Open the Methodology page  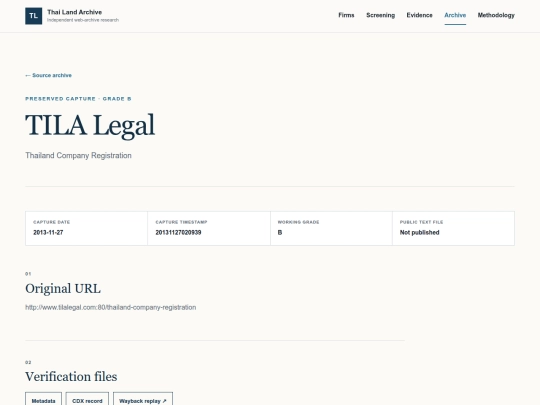[x=496, y=15]
